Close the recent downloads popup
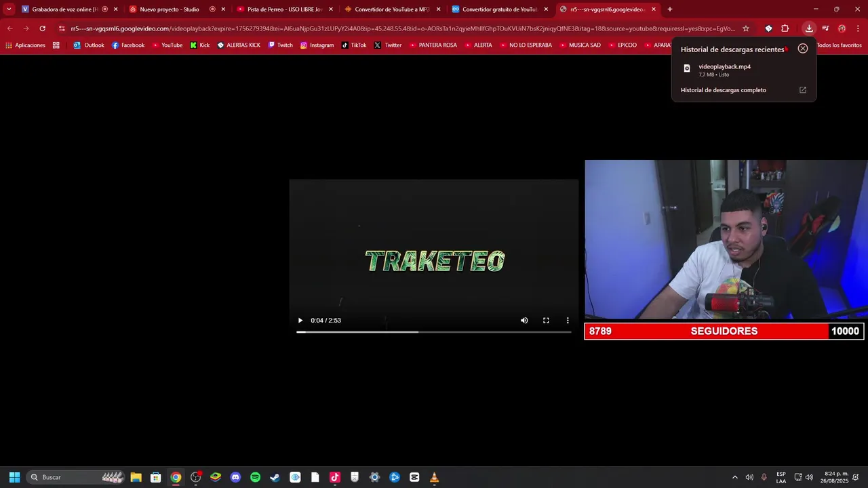Image resolution: width=868 pixels, height=488 pixels. [803, 49]
